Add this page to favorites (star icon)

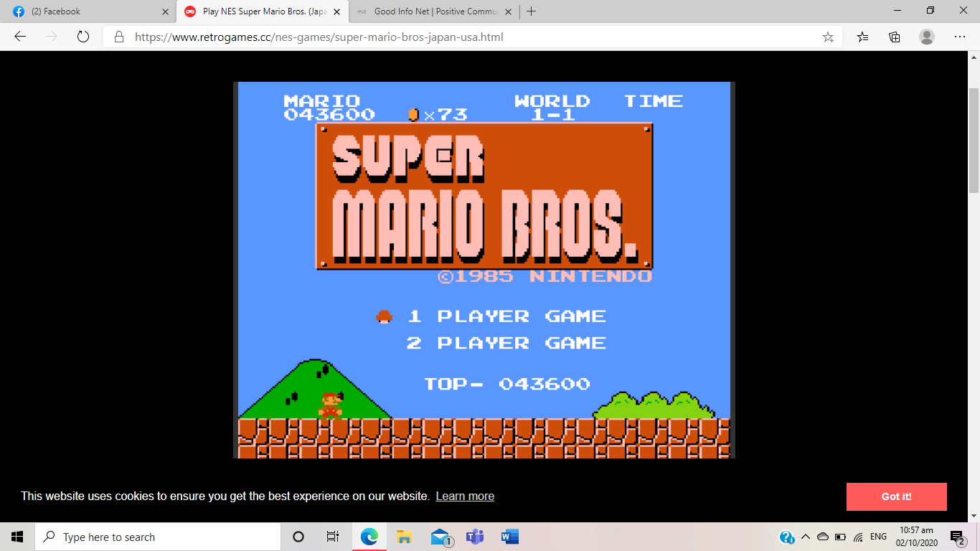click(x=828, y=37)
